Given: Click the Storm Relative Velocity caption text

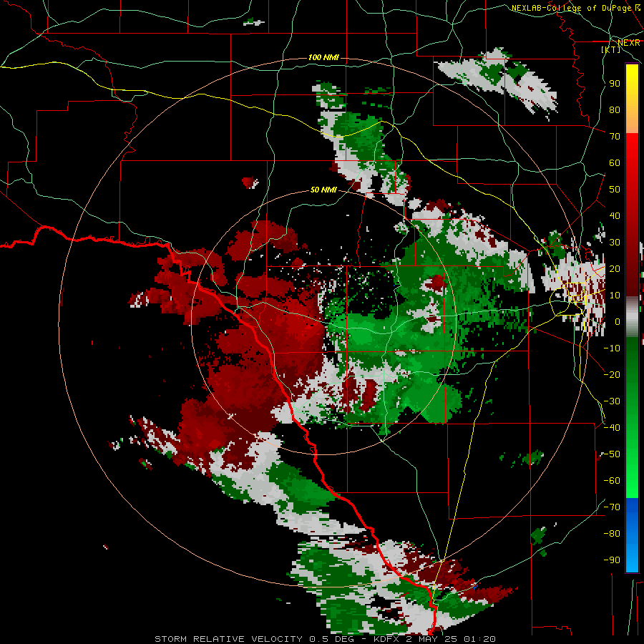Looking at the screenshot, I should pos(325,639).
